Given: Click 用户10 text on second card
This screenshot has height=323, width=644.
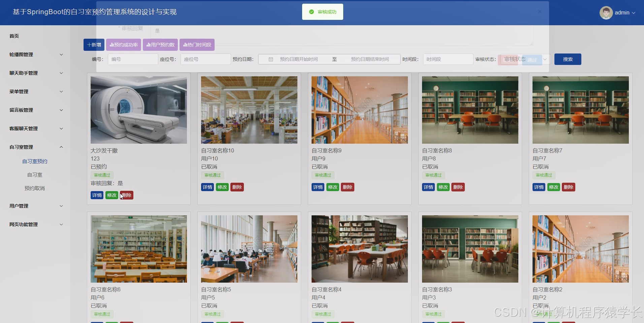Looking at the screenshot, I should 210,158.
